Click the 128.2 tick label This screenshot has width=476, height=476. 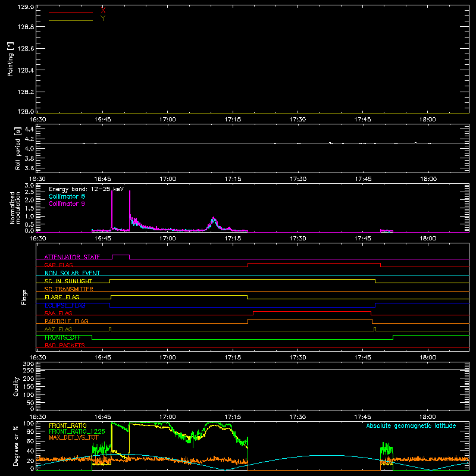[x=26, y=92]
